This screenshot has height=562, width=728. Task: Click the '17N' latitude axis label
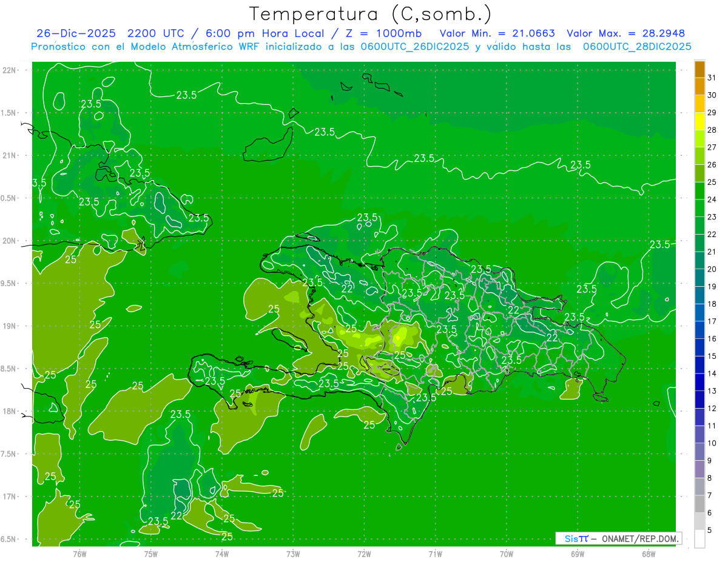pos(9,497)
